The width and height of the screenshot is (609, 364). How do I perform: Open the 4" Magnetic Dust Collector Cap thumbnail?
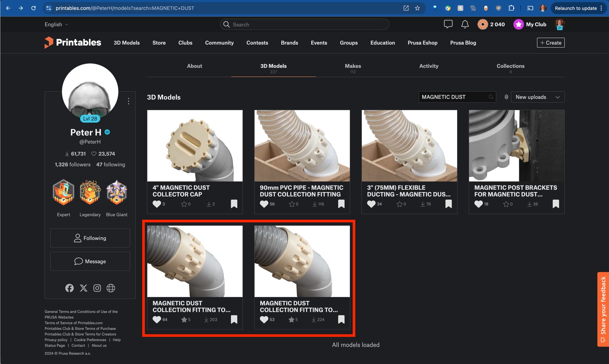(x=195, y=146)
